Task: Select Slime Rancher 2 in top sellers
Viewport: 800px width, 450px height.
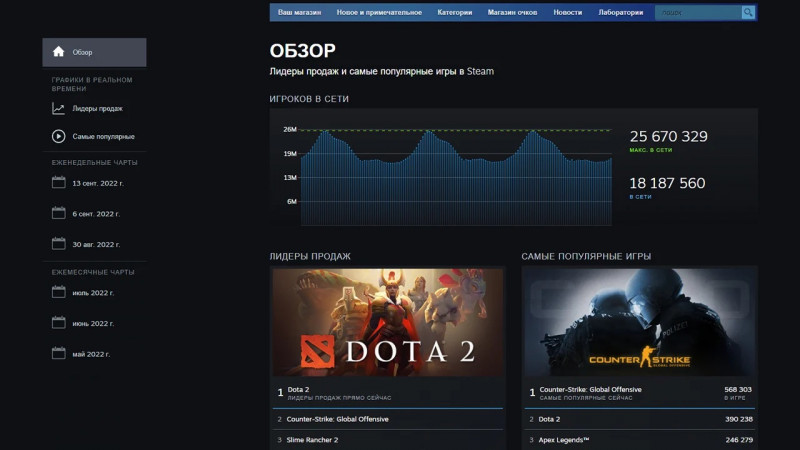Action: click(388, 440)
